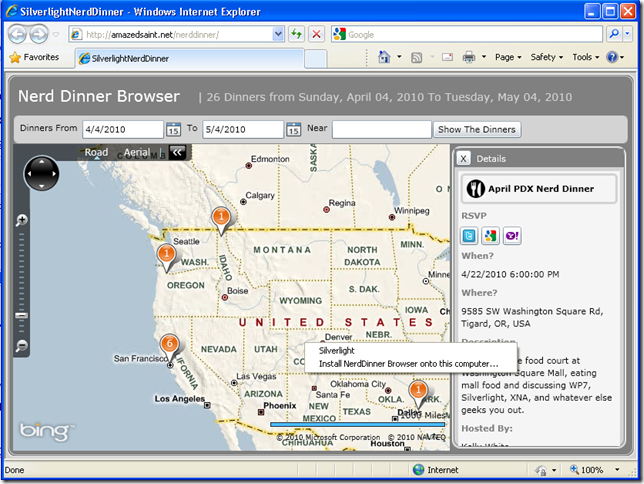
Task: Switch the map to Aerial view
Action: coord(137,152)
